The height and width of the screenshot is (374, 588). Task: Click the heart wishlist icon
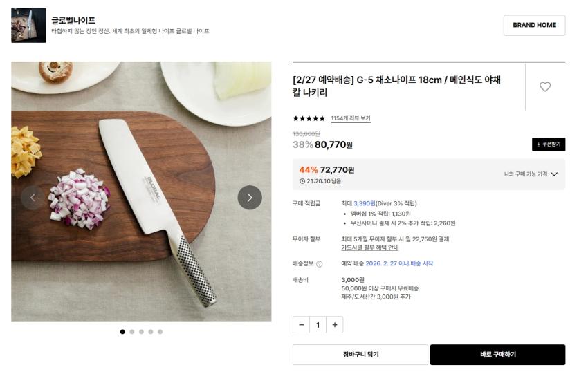point(545,87)
